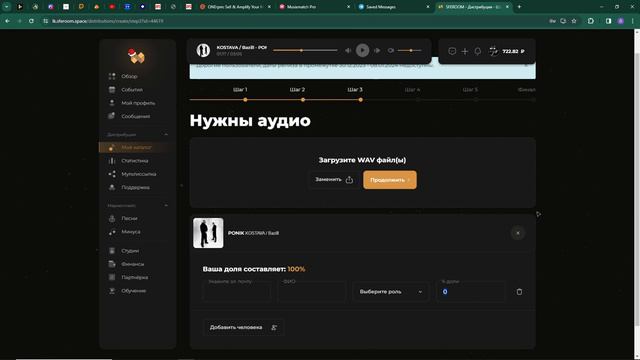Viewport: 640px width, 360px height.
Task: Open the browser side panel icon
Action: 608,21
